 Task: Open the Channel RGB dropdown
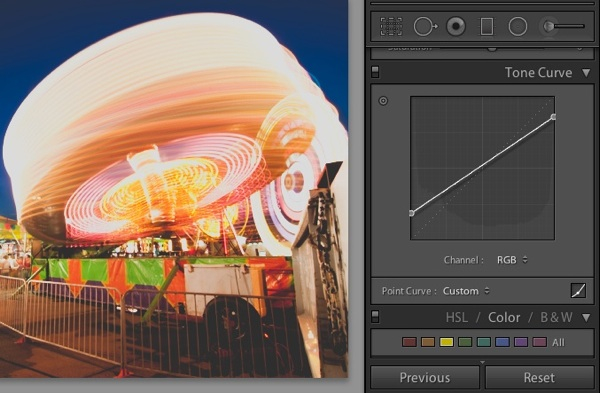coord(512,260)
